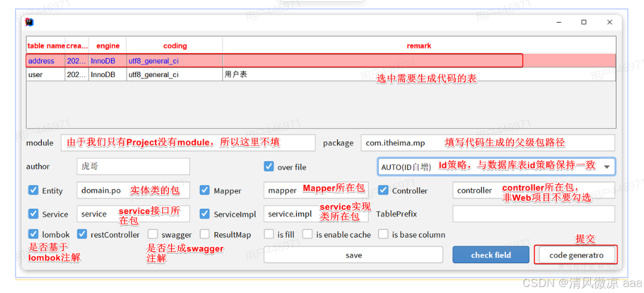The image size is (644, 293).
Task: Check the is fill option
Action: click(269, 234)
